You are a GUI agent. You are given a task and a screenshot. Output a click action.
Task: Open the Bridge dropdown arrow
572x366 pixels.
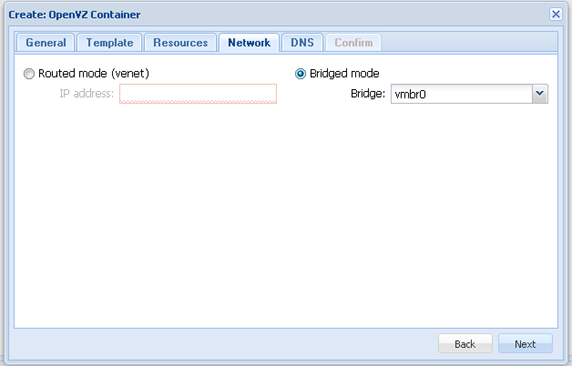(x=540, y=94)
